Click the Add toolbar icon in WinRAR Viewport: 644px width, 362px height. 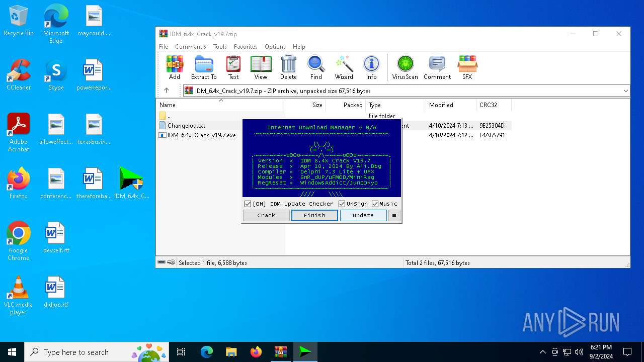(x=175, y=68)
